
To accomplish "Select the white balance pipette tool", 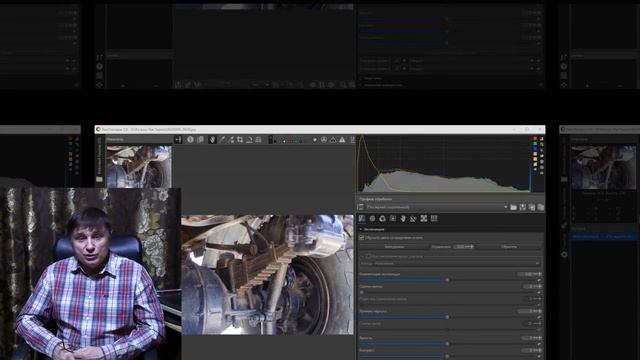I will [222, 140].
